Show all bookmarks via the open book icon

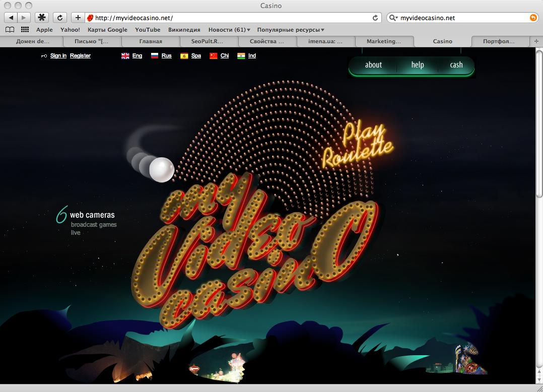point(10,30)
